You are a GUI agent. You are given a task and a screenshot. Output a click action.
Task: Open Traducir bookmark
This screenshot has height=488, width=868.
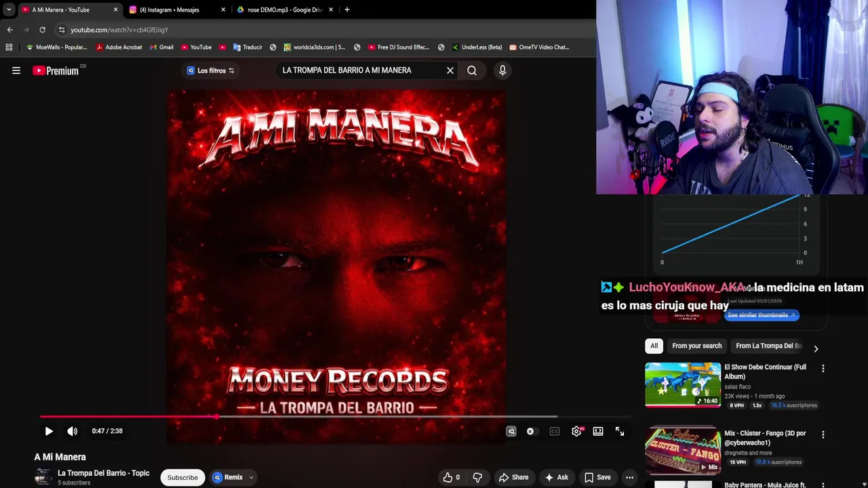[x=248, y=47]
